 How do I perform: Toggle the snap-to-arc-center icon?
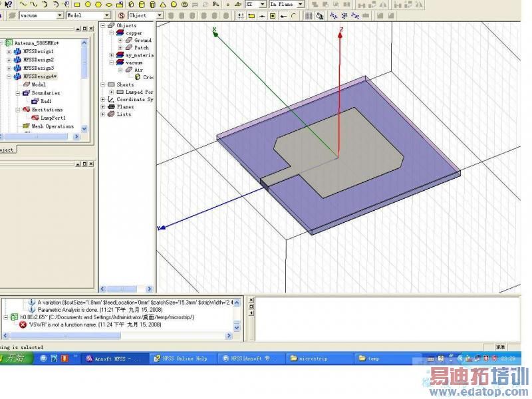[294, 16]
